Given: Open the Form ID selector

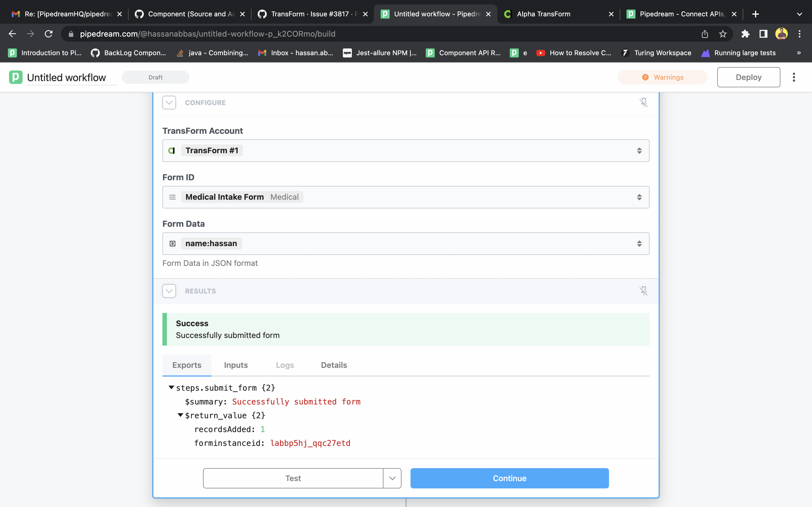Looking at the screenshot, I should (x=639, y=197).
